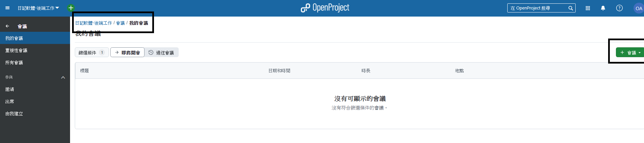
Task: Click the 日期和時間 column header
Action: click(x=279, y=71)
